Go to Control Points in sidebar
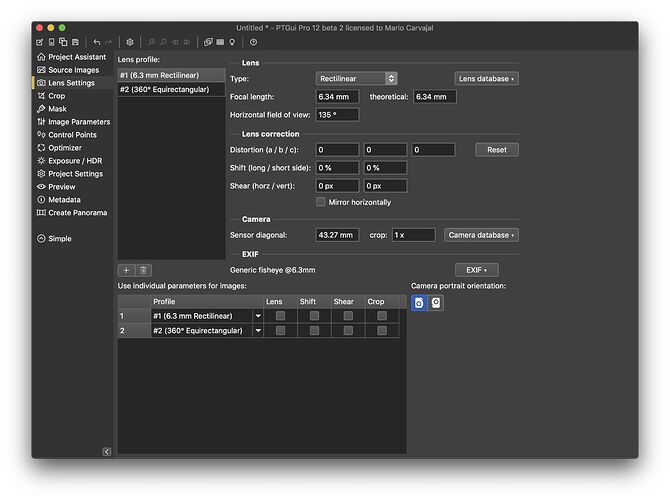The width and height of the screenshot is (670, 500). point(72,135)
